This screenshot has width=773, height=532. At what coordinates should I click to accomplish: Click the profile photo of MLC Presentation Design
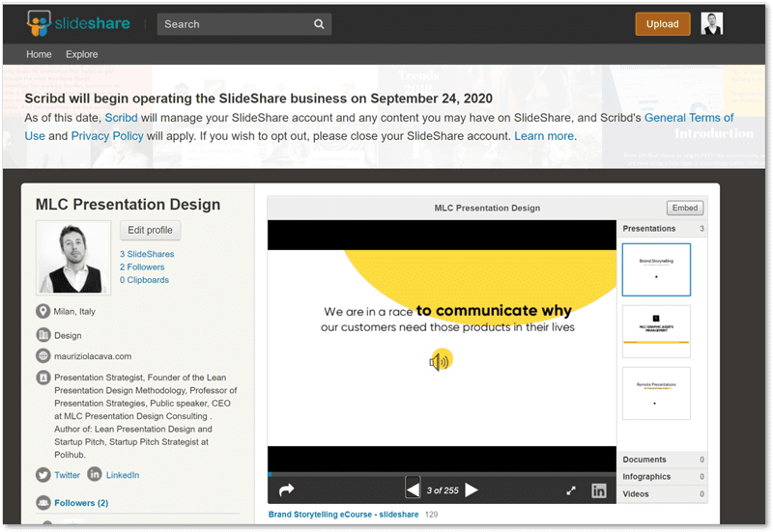(x=73, y=258)
